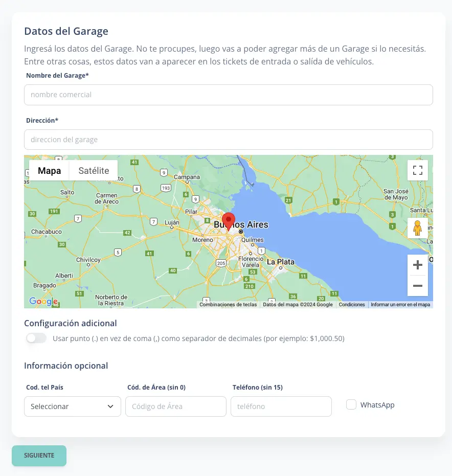Select the red location marker near Buenos Aires
The height and width of the screenshot is (476, 452).
pyautogui.click(x=228, y=219)
